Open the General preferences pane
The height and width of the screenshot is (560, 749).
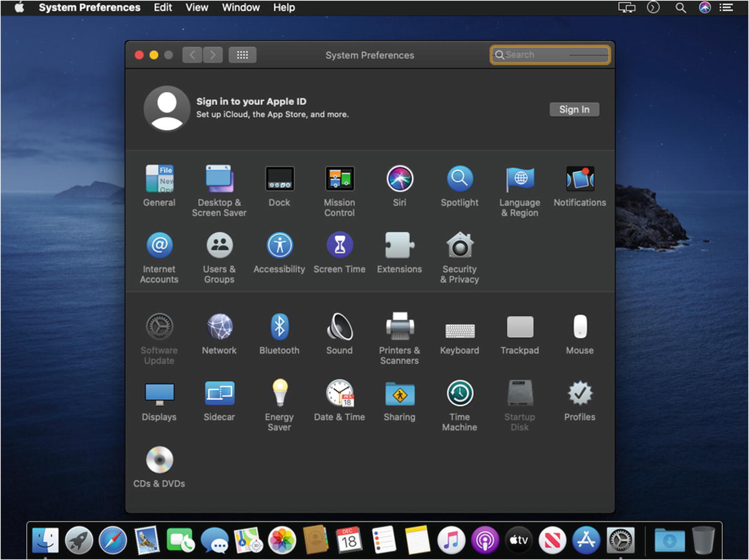159,179
